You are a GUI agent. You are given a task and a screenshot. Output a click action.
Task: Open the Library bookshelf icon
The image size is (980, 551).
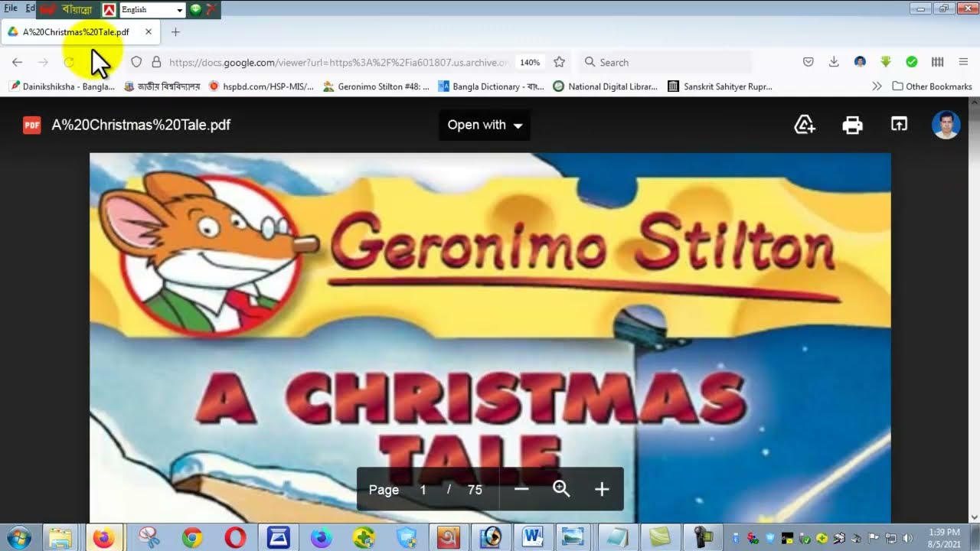coord(937,62)
